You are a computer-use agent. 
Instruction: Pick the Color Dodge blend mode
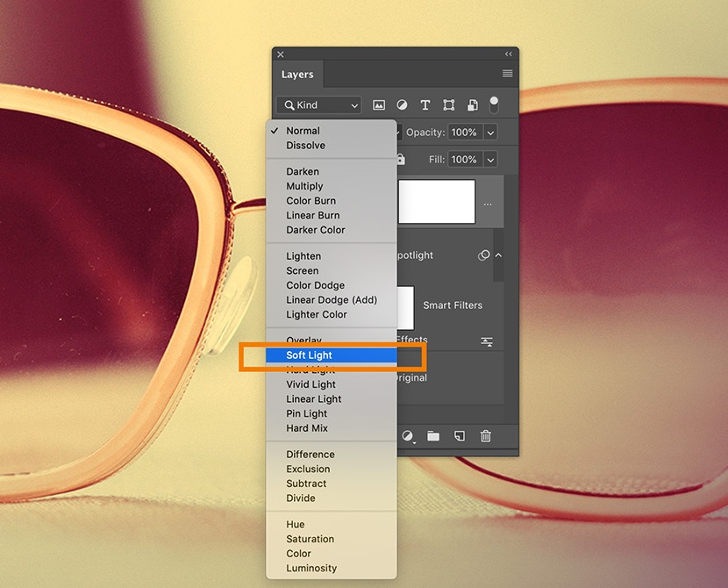(315, 285)
